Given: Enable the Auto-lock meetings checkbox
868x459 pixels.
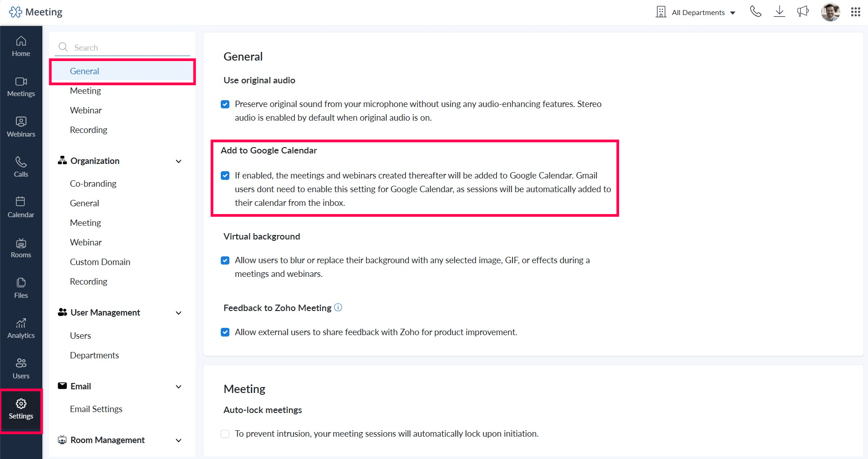Looking at the screenshot, I should tap(225, 434).
